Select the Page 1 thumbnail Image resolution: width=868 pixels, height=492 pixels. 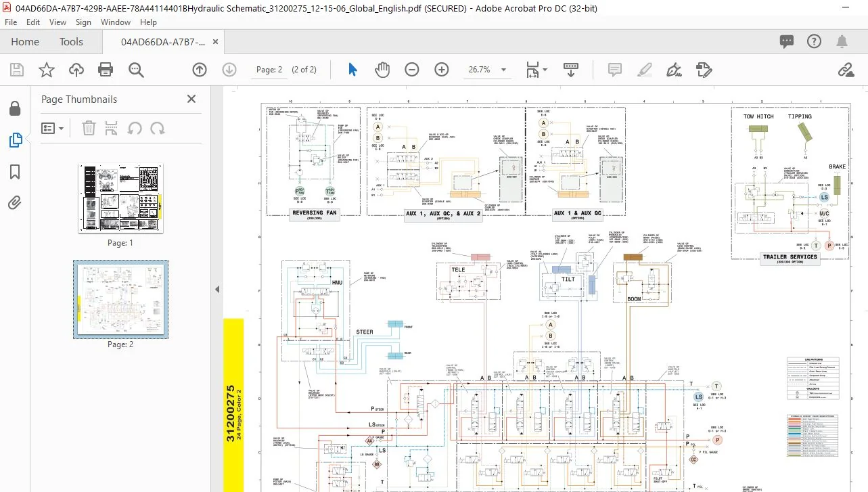(x=120, y=198)
